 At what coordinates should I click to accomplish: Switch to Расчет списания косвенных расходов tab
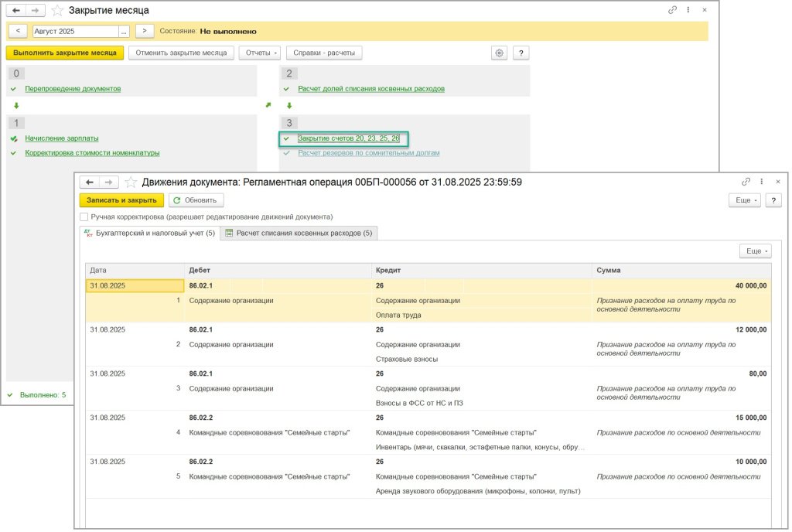click(299, 234)
